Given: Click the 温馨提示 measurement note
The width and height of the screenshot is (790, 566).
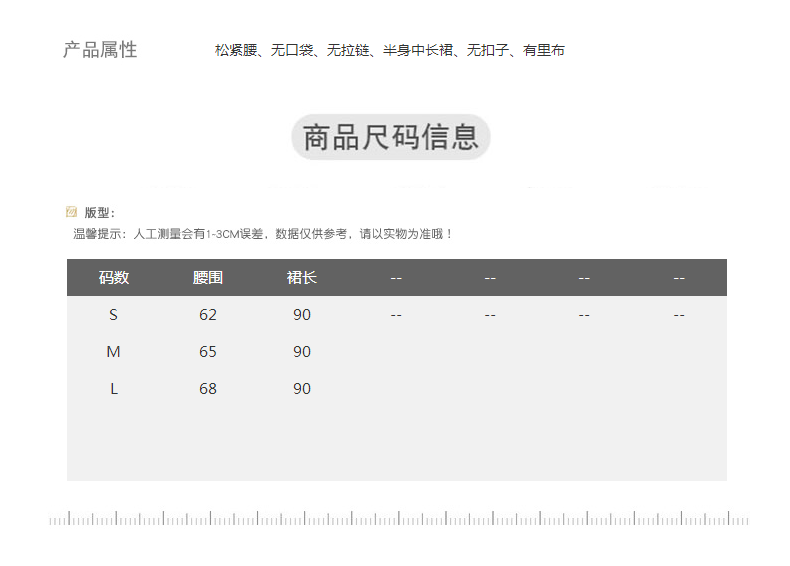Looking at the screenshot, I should tap(262, 234).
